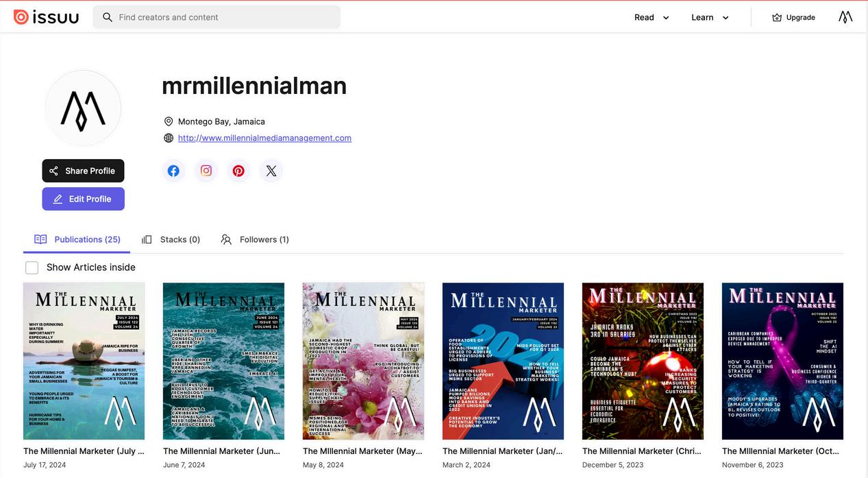868x478 pixels.
Task: Open the Read dropdown menu
Action: [652, 17]
